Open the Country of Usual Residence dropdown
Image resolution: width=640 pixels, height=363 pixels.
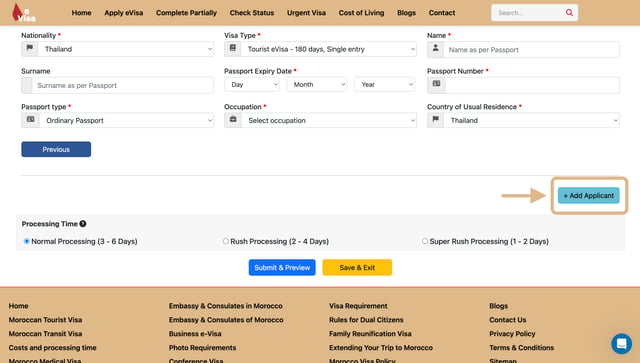[x=531, y=120]
